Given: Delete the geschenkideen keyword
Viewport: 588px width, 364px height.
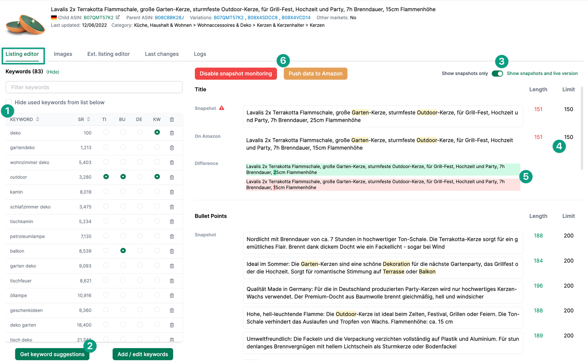Looking at the screenshot, I should click(x=172, y=311).
